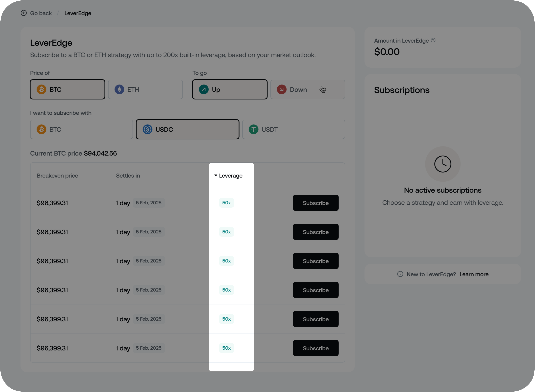Select BTC under Price of
The width and height of the screenshot is (535, 392).
coord(67,89)
